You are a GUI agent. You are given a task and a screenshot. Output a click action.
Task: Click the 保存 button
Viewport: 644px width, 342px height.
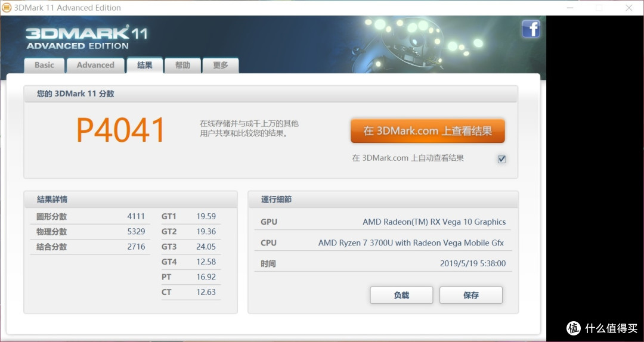pos(470,295)
